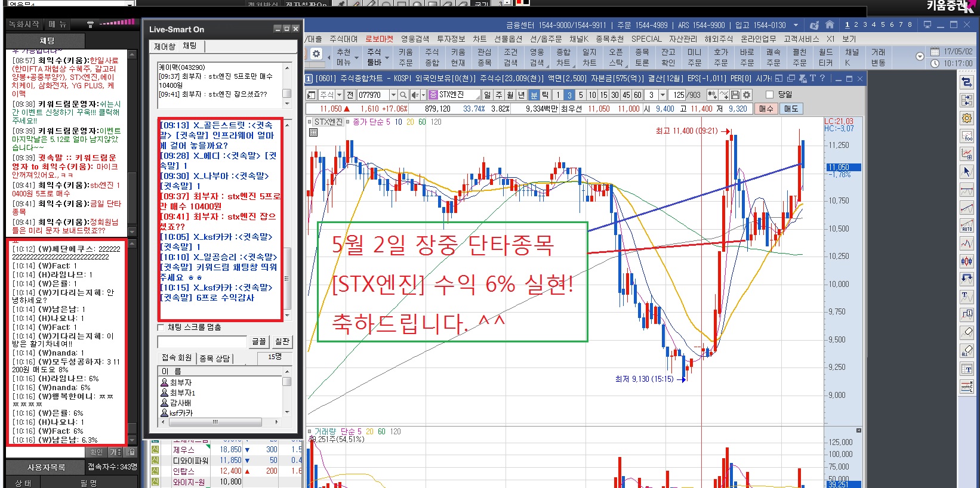Select the candlestick chart type icon
980x488 pixels.
(x=967, y=261)
